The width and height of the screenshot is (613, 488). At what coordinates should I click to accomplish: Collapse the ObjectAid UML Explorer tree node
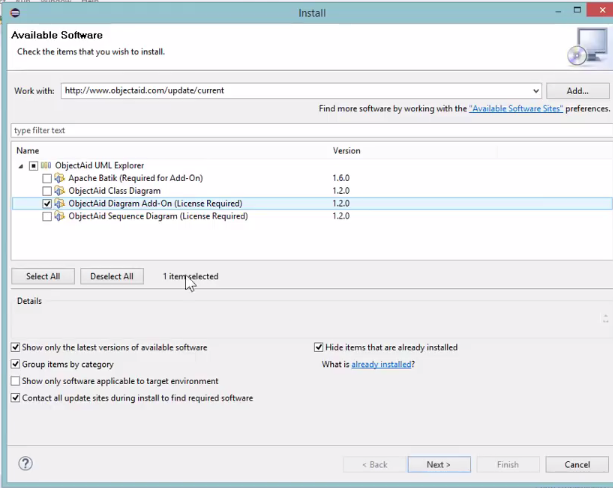(21, 166)
